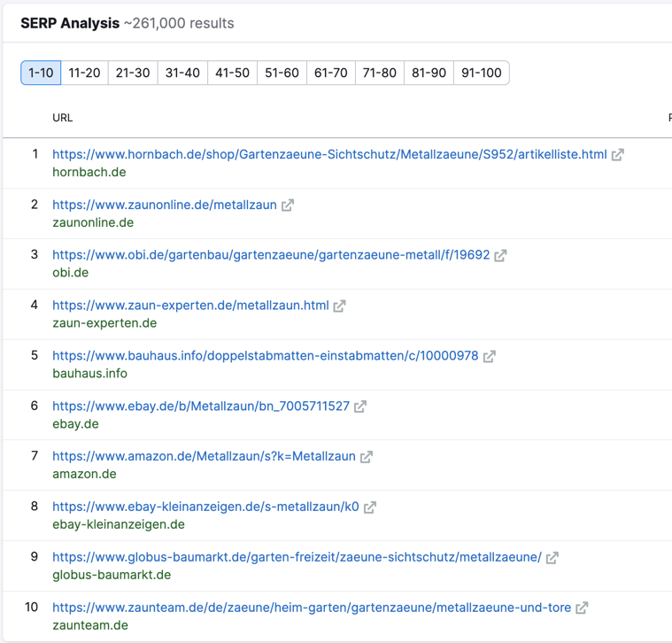Screen dimensions: 672x643
Task: Open the globus-baumarkt.de metallzaeune URL
Action: coord(297,557)
